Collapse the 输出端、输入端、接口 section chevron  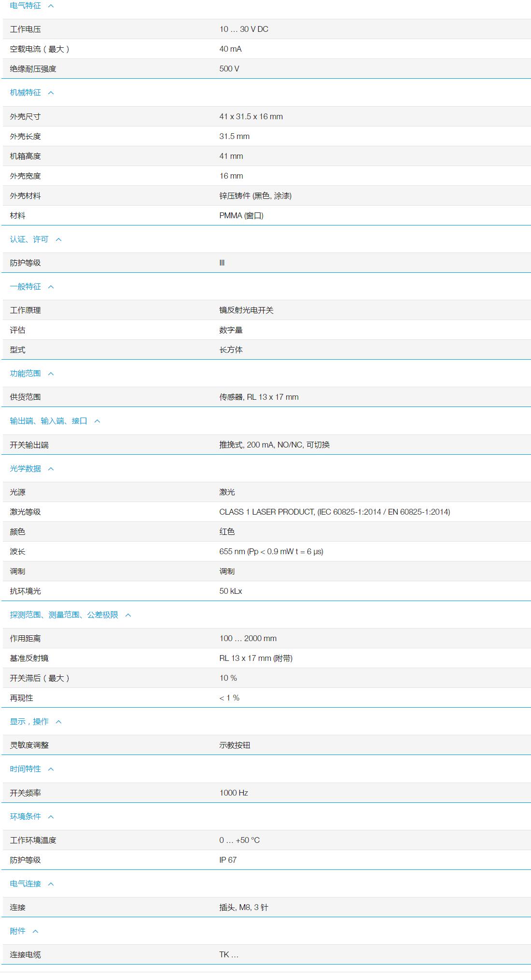point(97,421)
